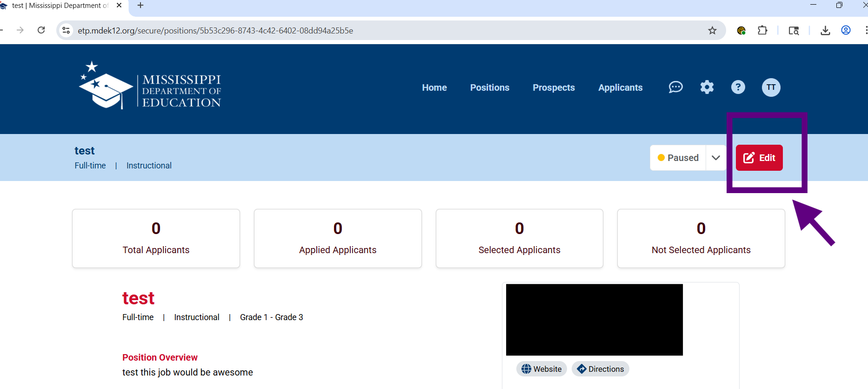Click the Paused status button
Viewport: 868px width, 389px height.
click(678, 158)
